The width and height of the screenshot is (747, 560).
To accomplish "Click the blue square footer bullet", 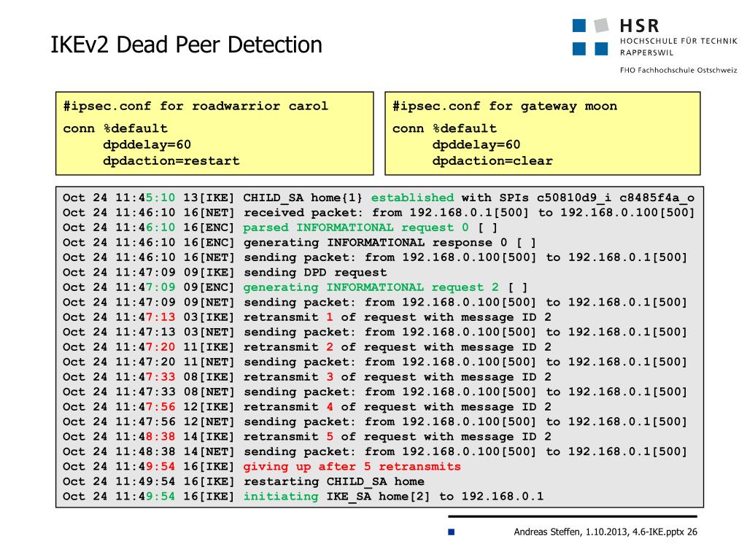I will click(x=451, y=532).
